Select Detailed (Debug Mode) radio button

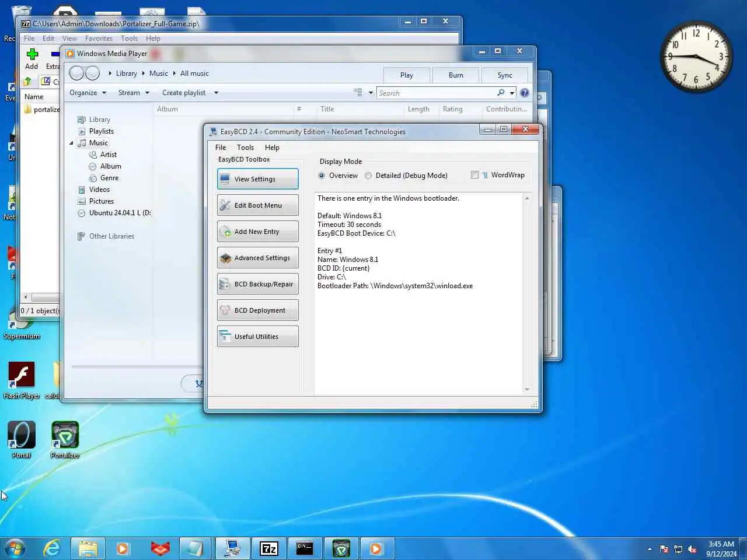pos(368,176)
